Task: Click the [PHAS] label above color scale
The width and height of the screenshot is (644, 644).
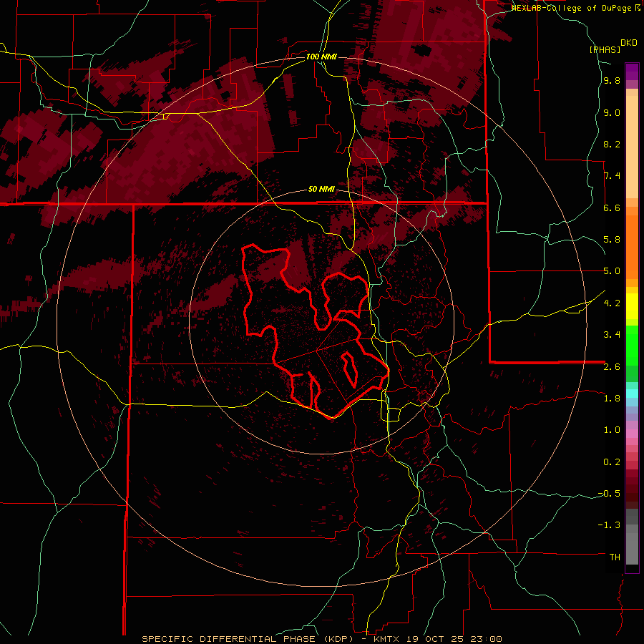Action: [x=605, y=49]
